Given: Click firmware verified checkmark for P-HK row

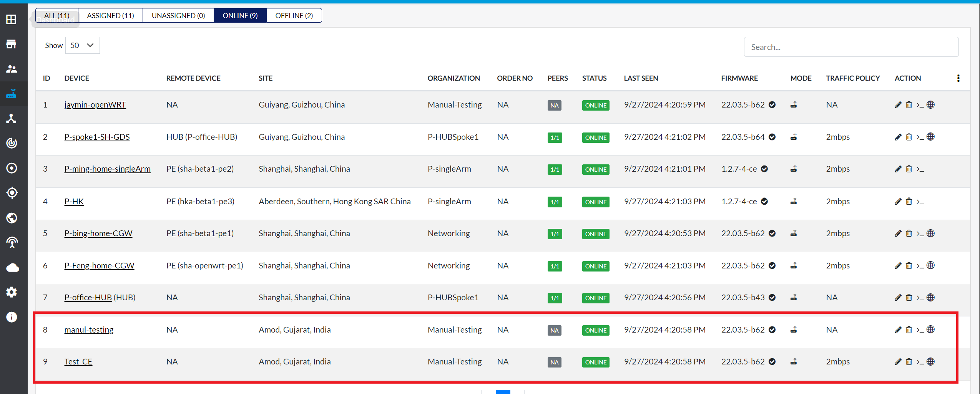Looking at the screenshot, I should pos(764,202).
